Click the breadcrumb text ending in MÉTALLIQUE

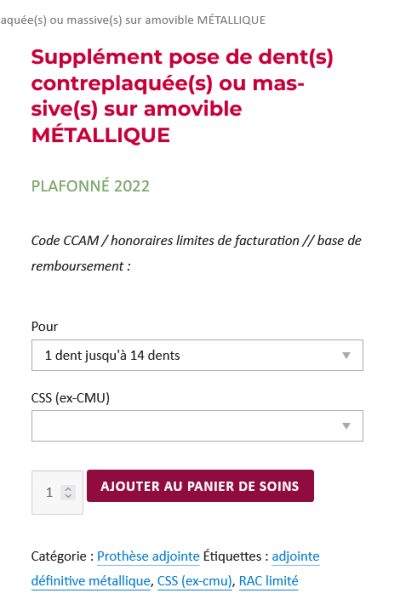pyautogui.click(x=133, y=20)
